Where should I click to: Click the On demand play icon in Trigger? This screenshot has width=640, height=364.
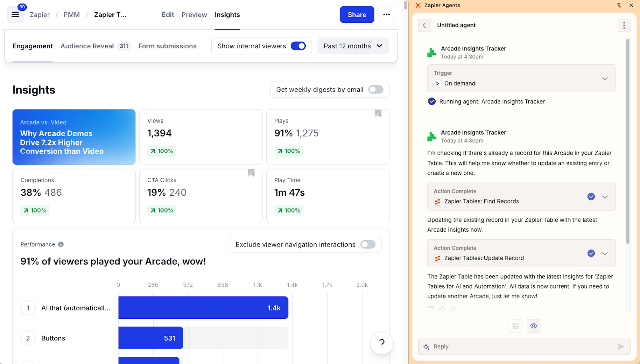pos(438,84)
